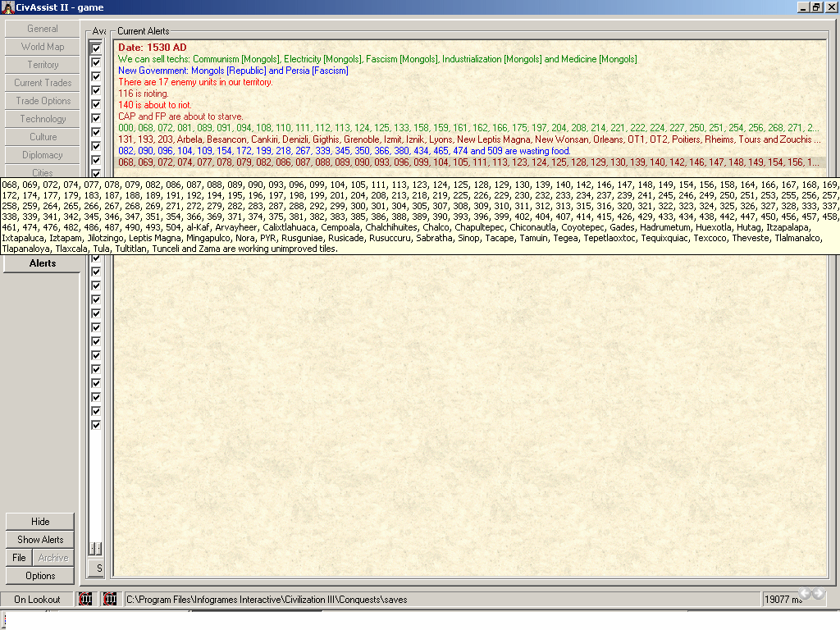Select the Trade Options tab
This screenshot has width=840, height=630.
(x=43, y=101)
